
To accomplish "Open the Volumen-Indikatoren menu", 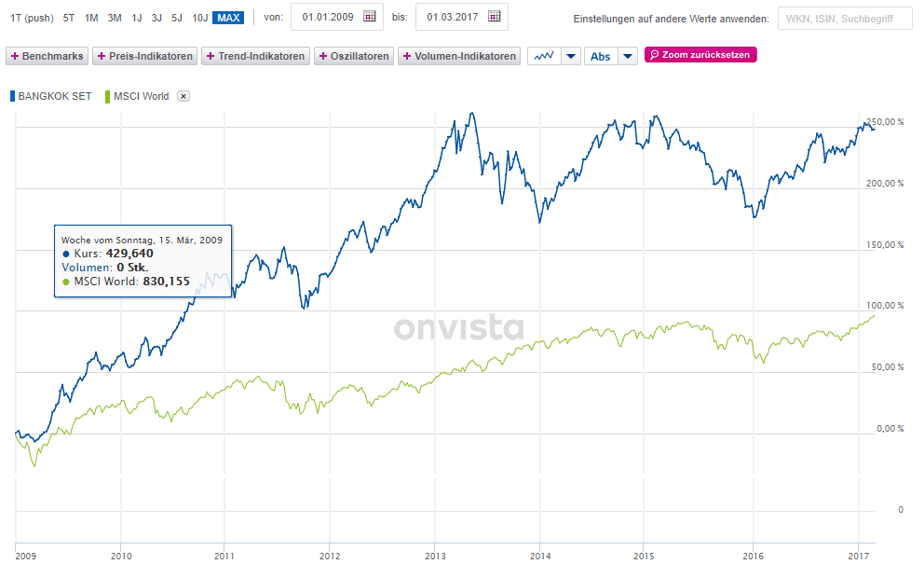I will (459, 56).
